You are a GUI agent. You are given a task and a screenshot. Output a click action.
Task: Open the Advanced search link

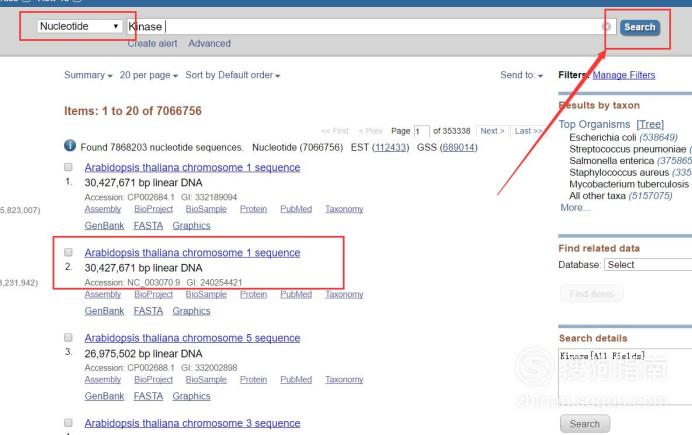click(x=210, y=44)
